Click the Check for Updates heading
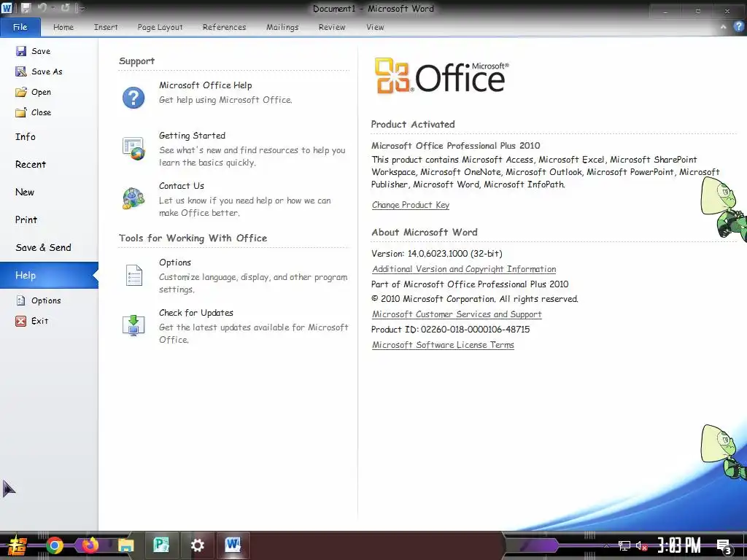747x560 pixels. (x=196, y=313)
